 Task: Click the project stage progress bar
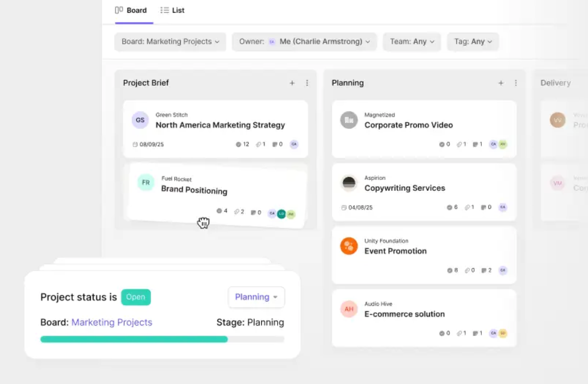click(163, 339)
